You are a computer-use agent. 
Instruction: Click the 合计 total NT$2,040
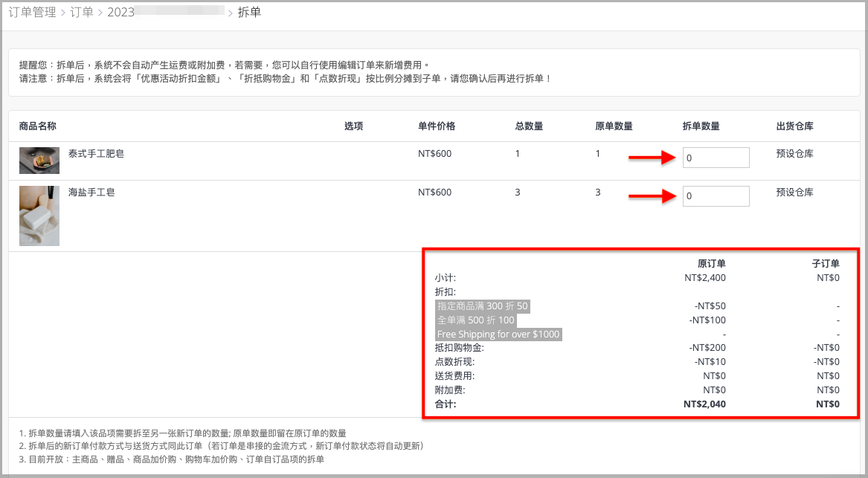pos(704,404)
